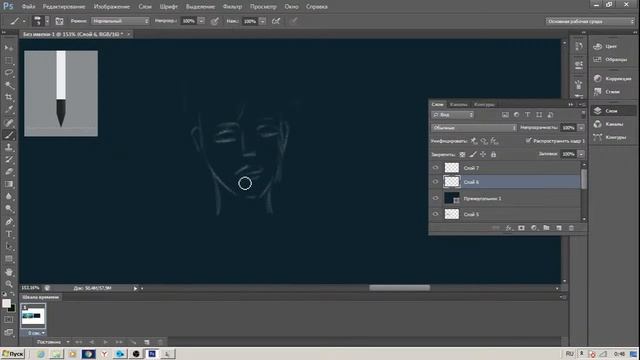Select the Eyedropper tool
Viewport: 640px width, 360px height.
[x=9, y=109]
